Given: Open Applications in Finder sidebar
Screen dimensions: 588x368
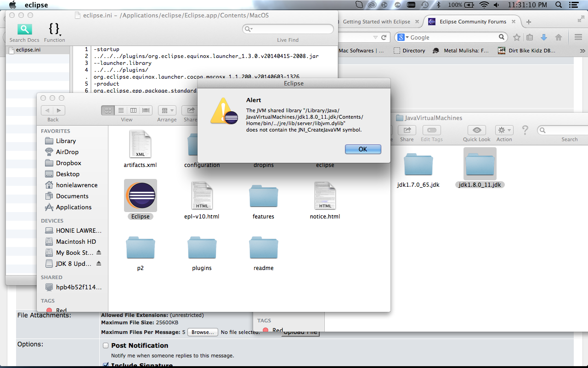Looking at the screenshot, I should [x=73, y=207].
